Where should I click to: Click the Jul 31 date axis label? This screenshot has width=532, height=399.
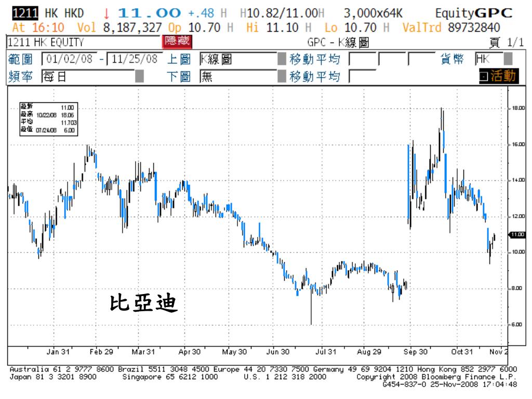pos(326,352)
